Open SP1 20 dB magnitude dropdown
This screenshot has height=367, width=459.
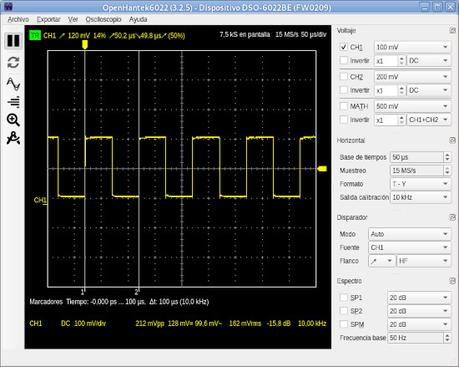pos(419,298)
